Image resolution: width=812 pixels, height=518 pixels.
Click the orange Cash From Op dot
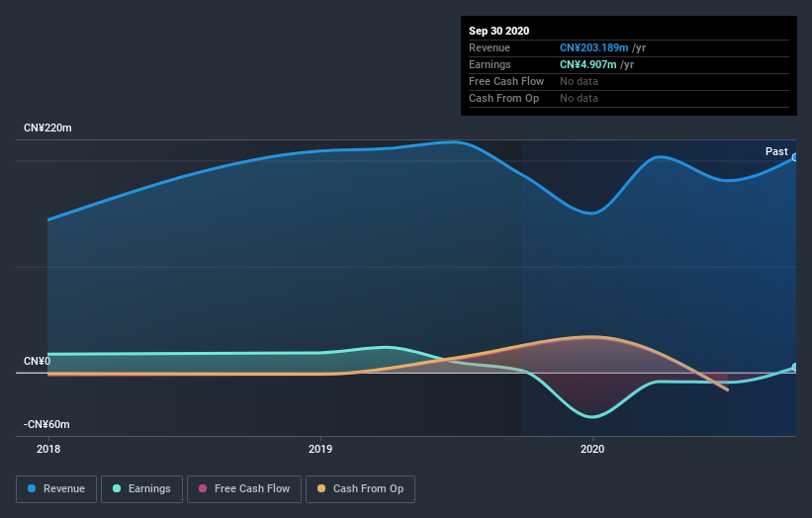pyautogui.click(x=321, y=488)
